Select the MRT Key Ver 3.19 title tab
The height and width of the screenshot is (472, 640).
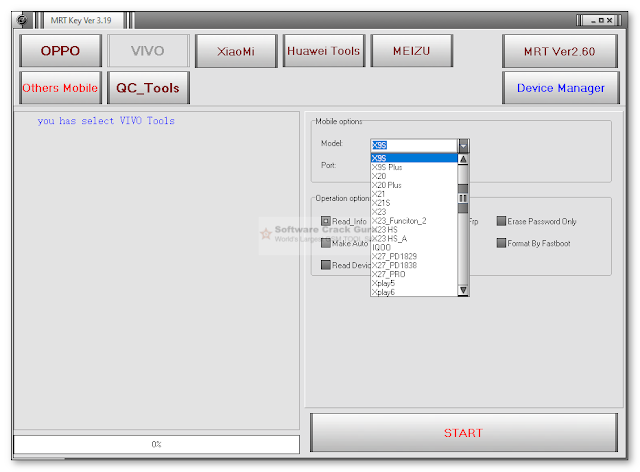[81, 20]
